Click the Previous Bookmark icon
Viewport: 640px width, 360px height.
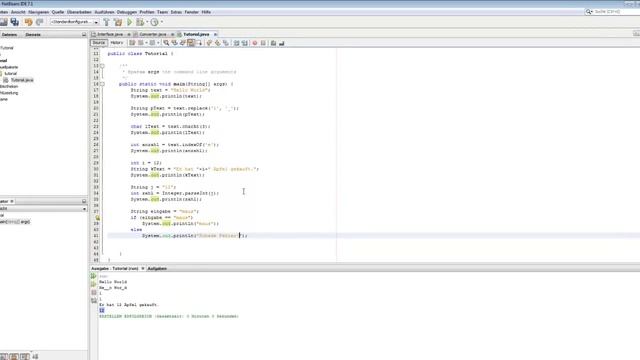click(209, 43)
